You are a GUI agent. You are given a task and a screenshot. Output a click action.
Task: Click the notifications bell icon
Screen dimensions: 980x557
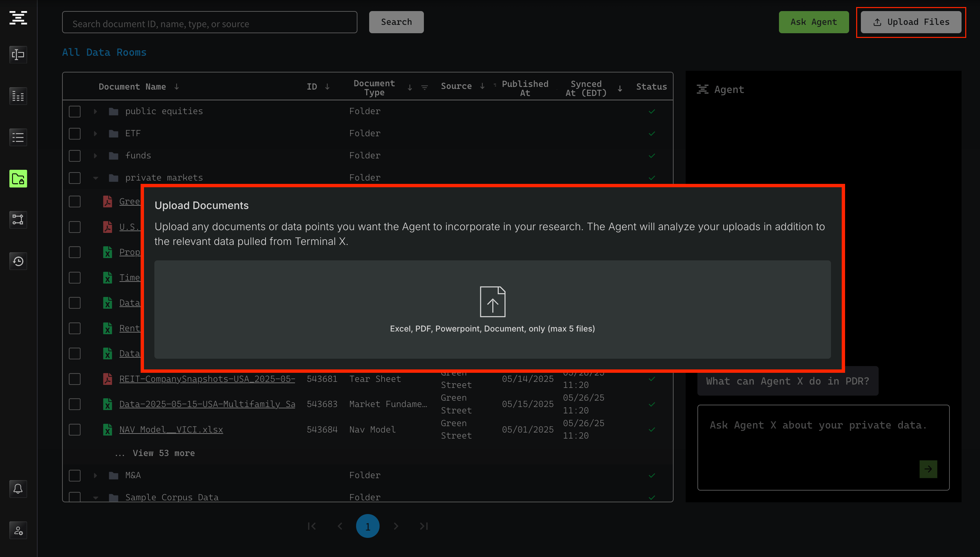coord(18,489)
